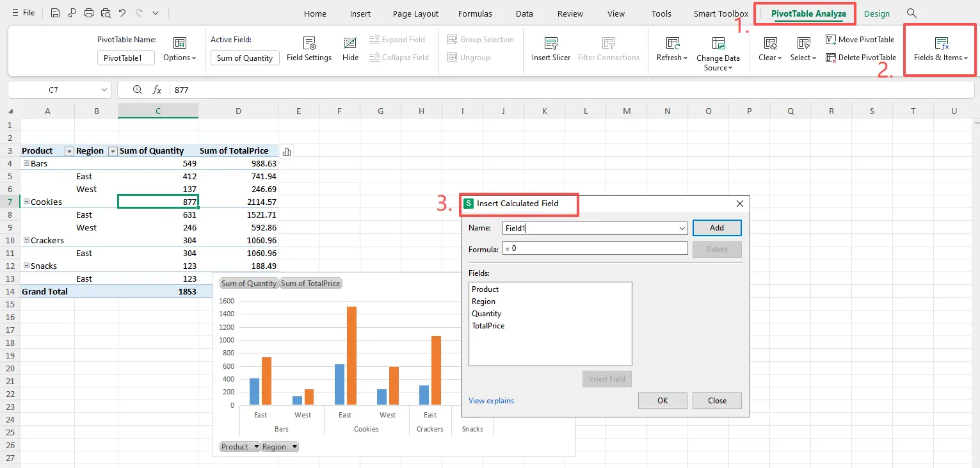
Task: Collapse the Bars group in the pivot table
Action: [x=26, y=163]
